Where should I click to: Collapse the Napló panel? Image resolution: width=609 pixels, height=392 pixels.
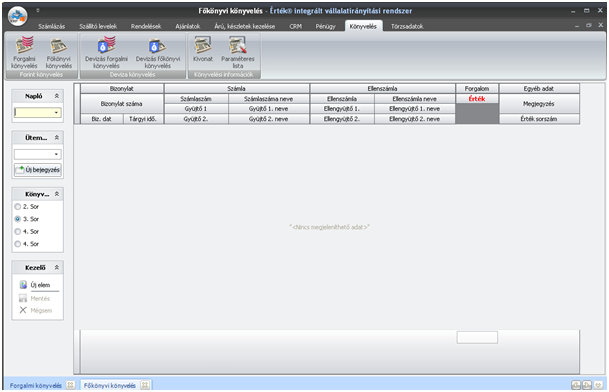[x=57, y=96]
